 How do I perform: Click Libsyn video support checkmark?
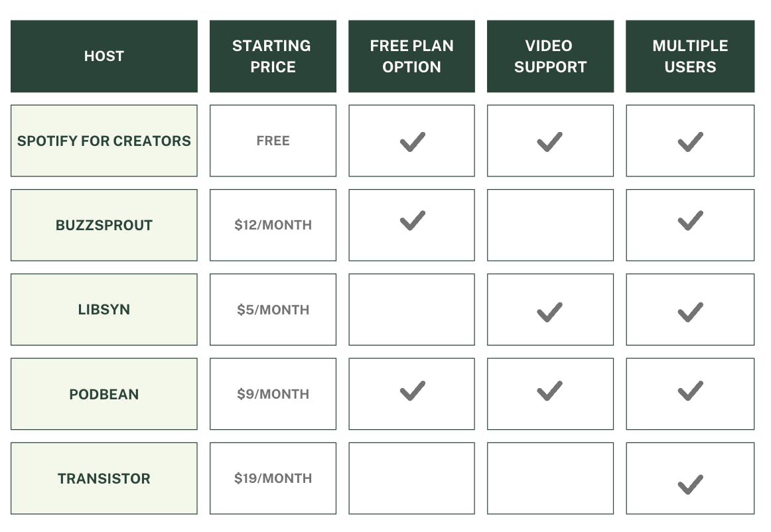click(549, 312)
